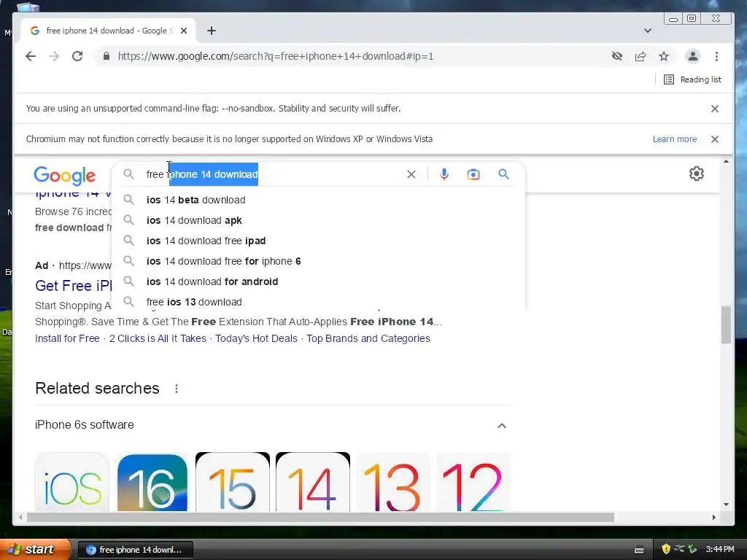
Task: Open 'Today's Hot Deals' link
Action: (x=256, y=338)
